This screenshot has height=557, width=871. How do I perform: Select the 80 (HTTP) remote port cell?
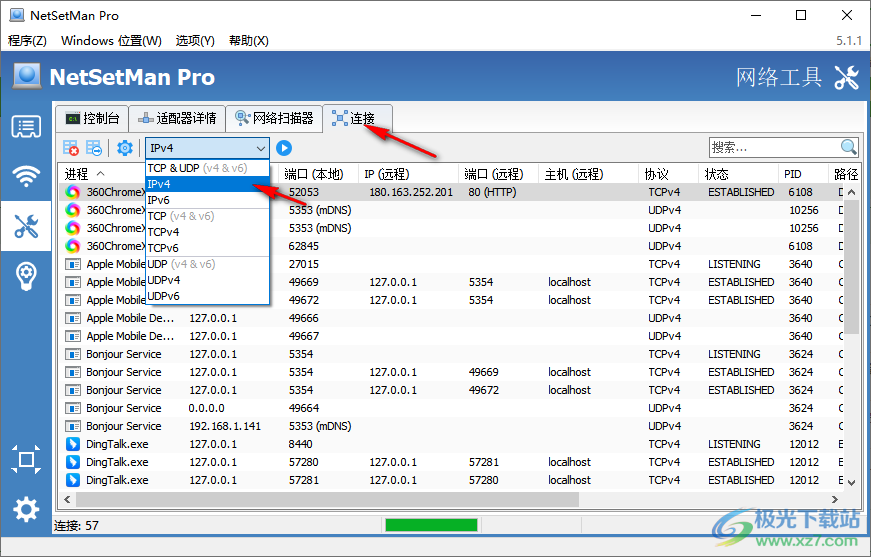point(492,192)
